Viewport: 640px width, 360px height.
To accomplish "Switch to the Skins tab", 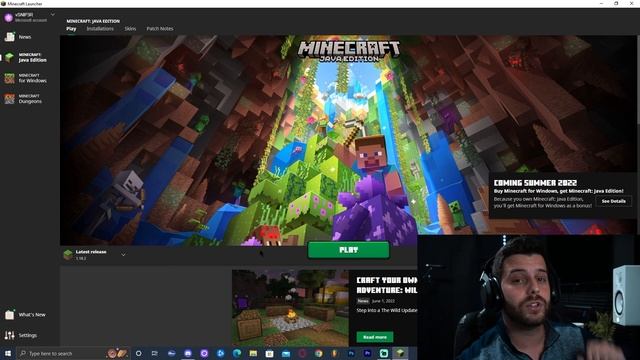I will click(x=130, y=29).
